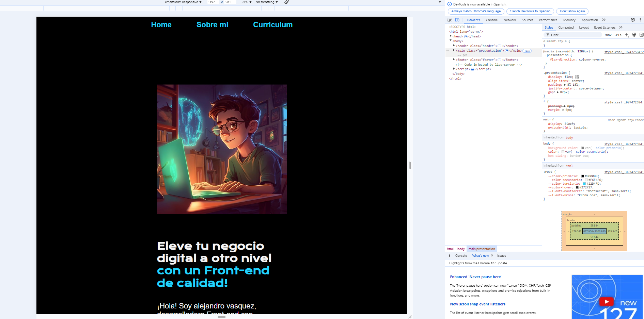Click the --color-terciario #22D4FD swatch
The height and width of the screenshot is (319, 644).
pyautogui.click(x=584, y=184)
